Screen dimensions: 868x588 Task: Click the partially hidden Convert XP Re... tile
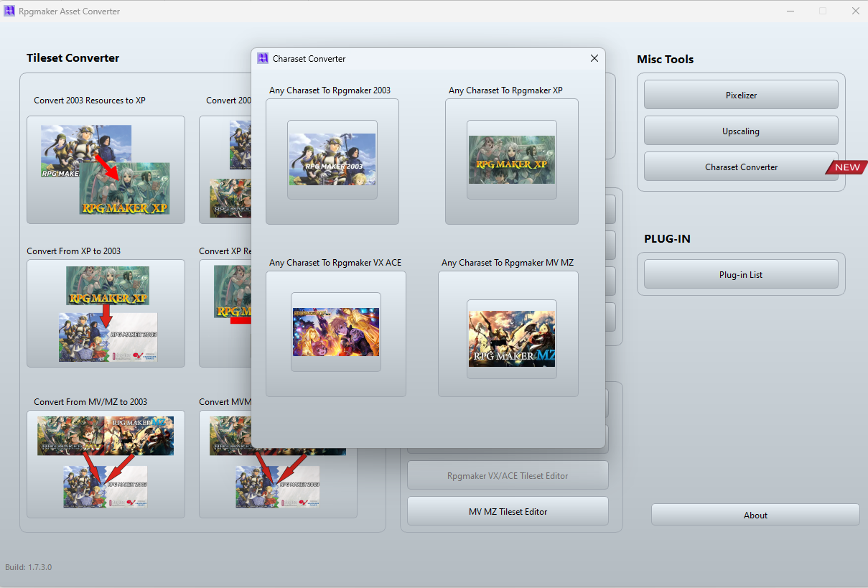225,314
